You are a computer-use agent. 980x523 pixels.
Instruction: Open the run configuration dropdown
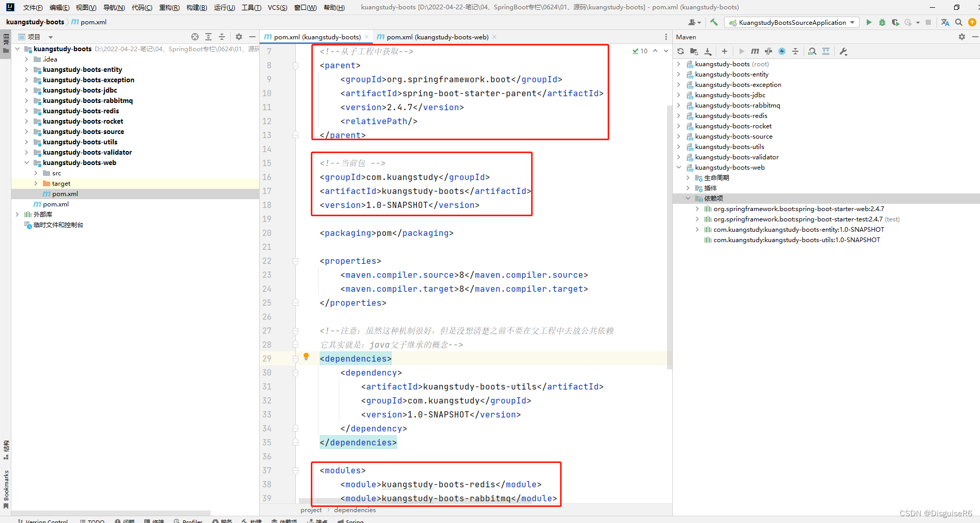click(792, 22)
